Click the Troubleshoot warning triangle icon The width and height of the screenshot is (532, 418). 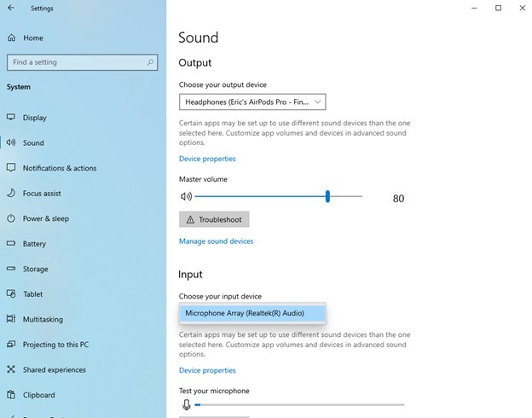coord(190,220)
